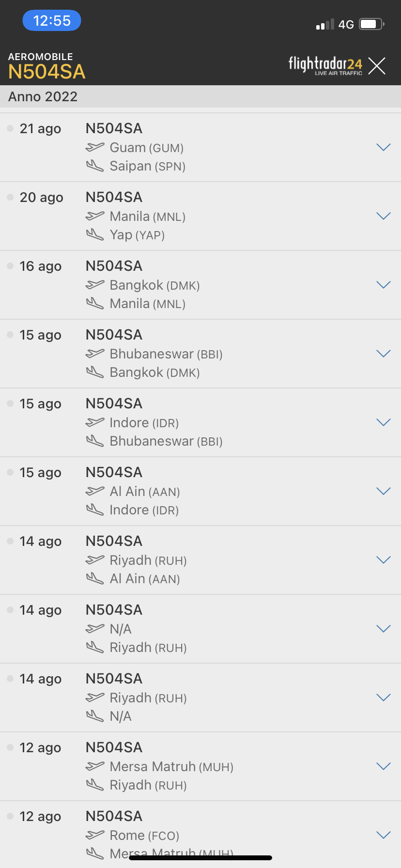Expand the Riyadh to Al Ain flight
This screenshot has height=868, width=401.
point(383,560)
